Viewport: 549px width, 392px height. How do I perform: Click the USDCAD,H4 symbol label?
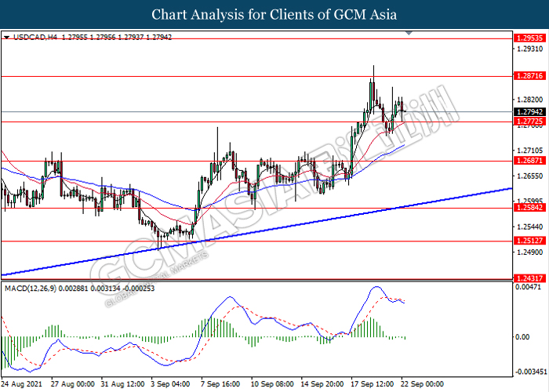click(35, 37)
